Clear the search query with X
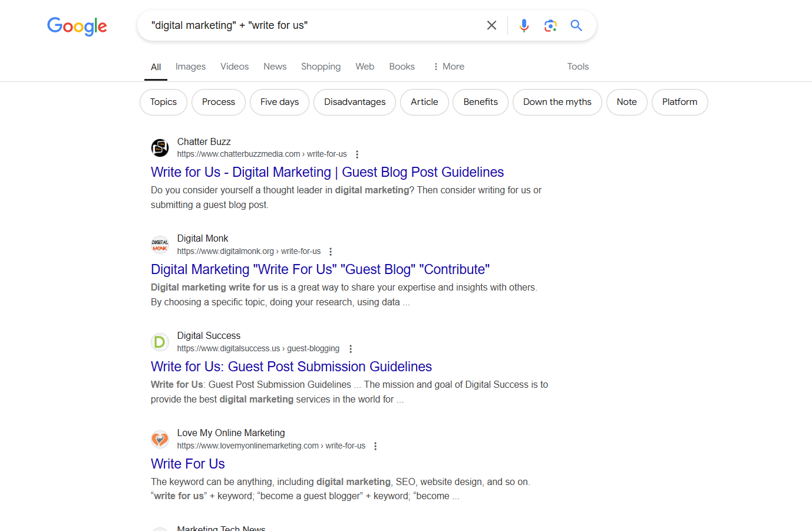The height and width of the screenshot is (531, 812). 491,25
